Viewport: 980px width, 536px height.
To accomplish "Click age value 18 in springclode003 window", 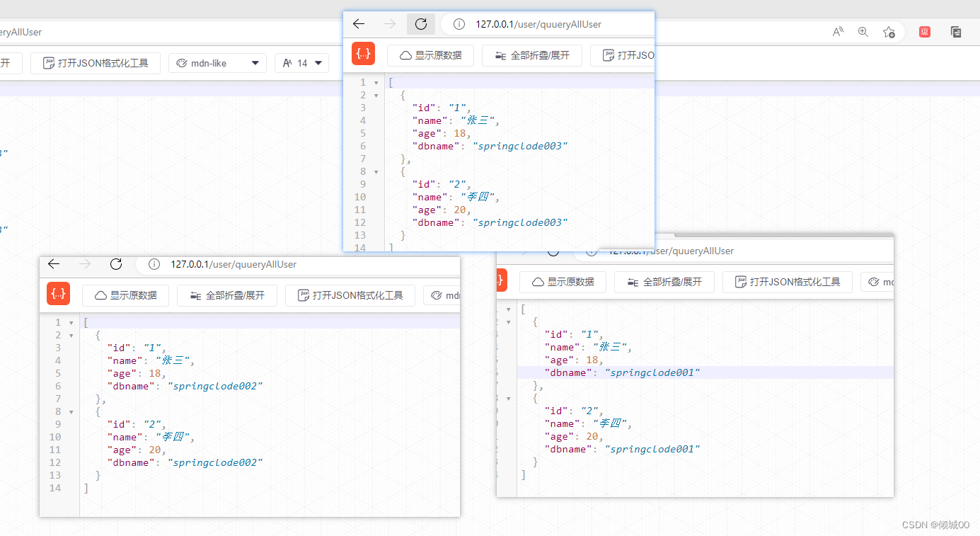I will [460, 133].
